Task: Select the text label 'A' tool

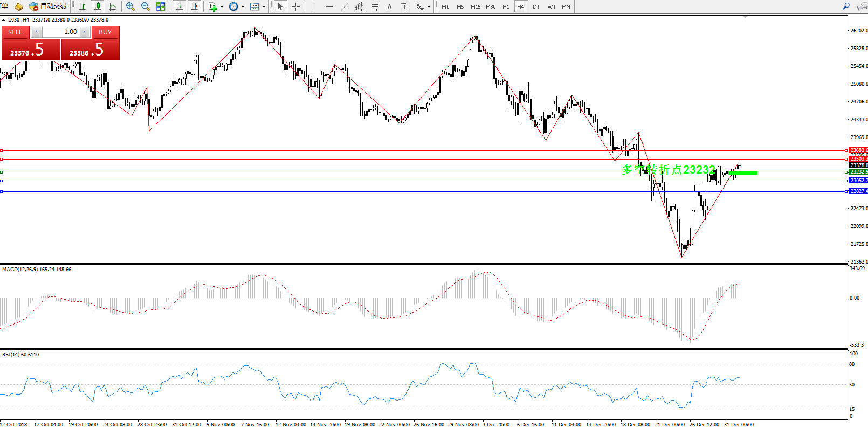Action: (389, 6)
